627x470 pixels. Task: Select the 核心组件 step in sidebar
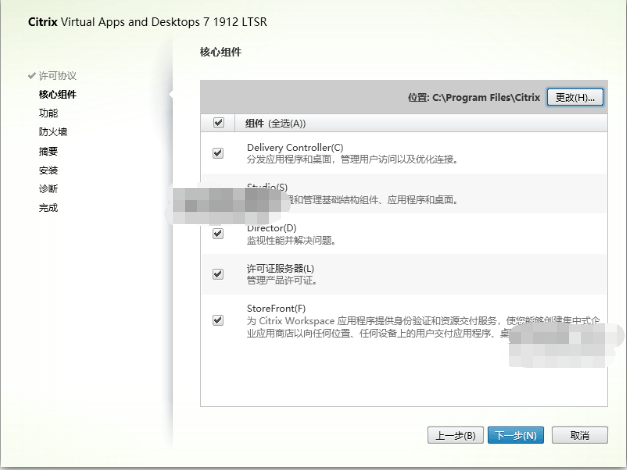click(x=58, y=94)
